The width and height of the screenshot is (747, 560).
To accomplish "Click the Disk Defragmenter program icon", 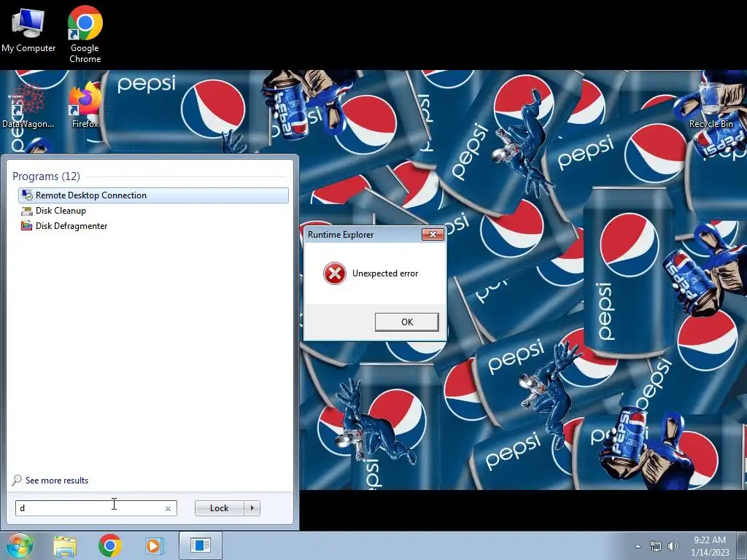I will click(27, 226).
